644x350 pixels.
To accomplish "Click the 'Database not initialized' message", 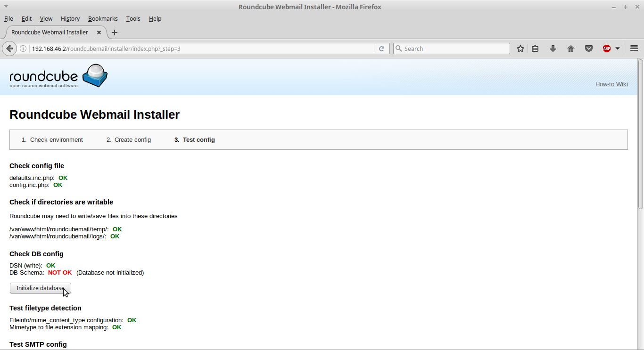I will pyautogui.click(x=110, y=273).
